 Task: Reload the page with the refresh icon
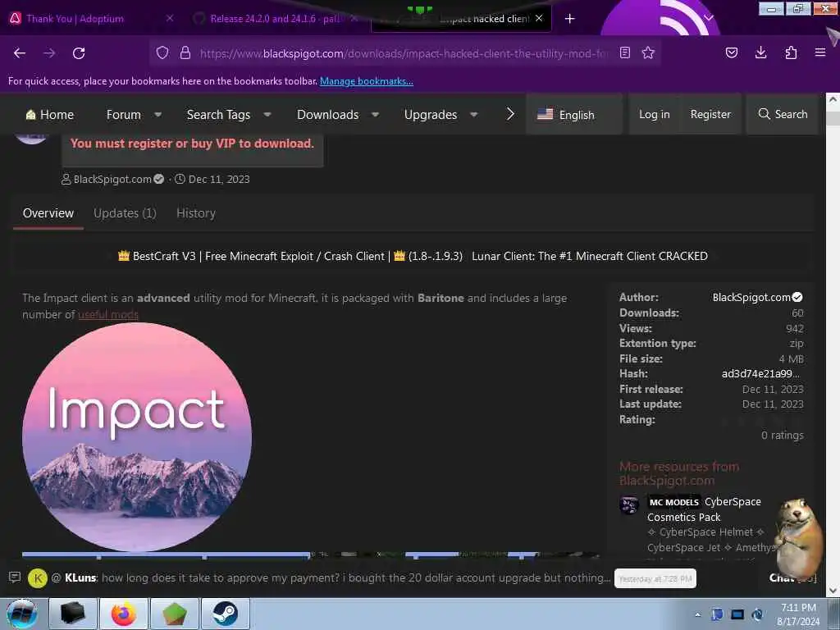[x=79, y=53]
